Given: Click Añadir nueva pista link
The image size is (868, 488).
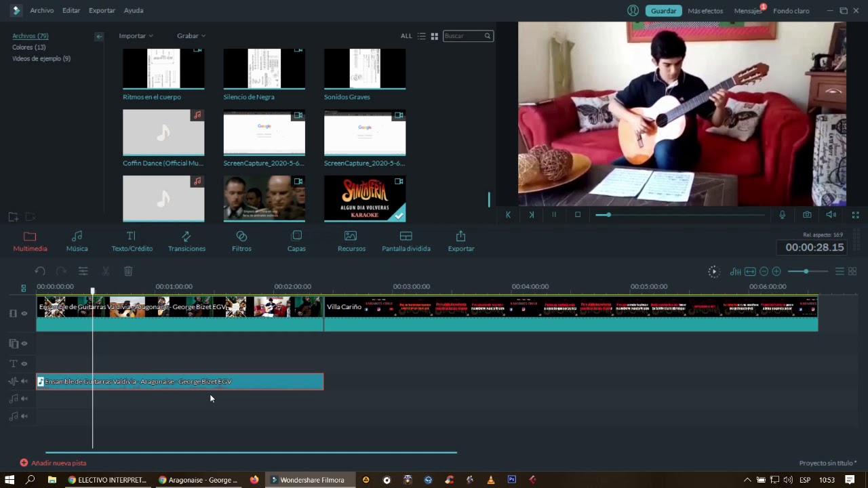Looking at the screenshot, I should pyautogui.click(x=53, y=463).
